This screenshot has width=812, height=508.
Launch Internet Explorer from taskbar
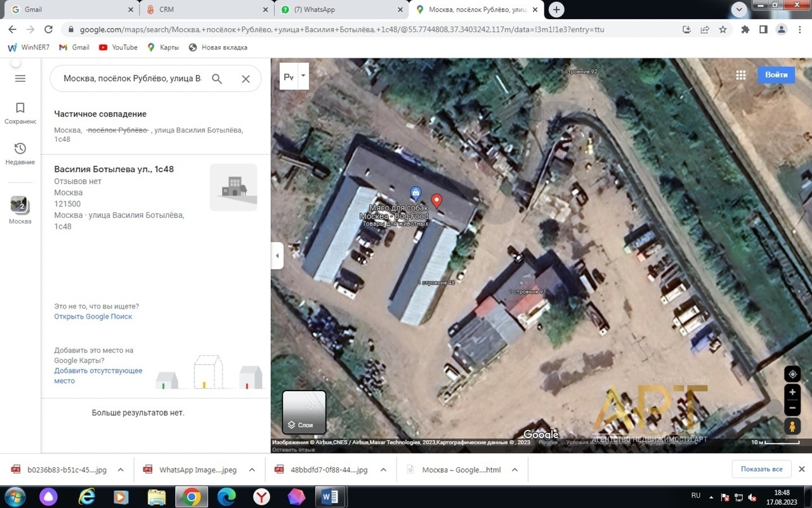pyautogui.click(x=87, y=497)
